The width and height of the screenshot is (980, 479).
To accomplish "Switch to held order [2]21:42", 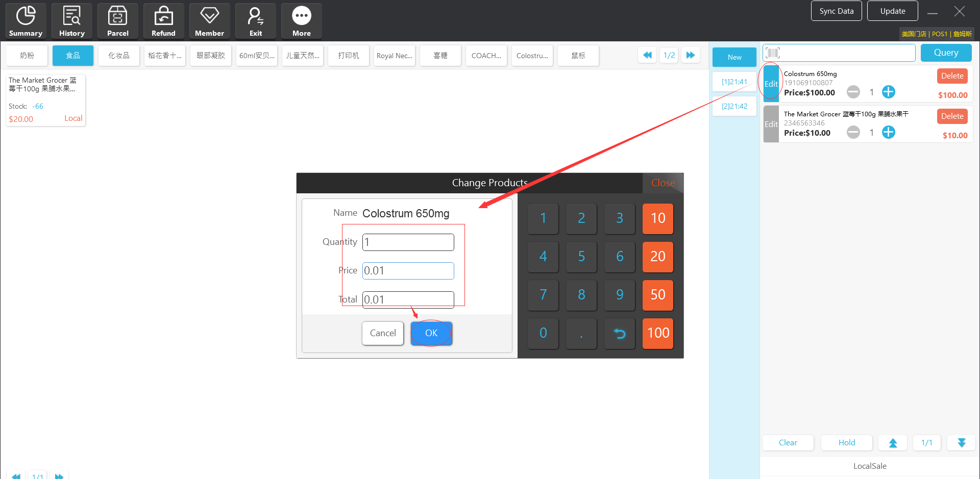I will pos(734,106).
